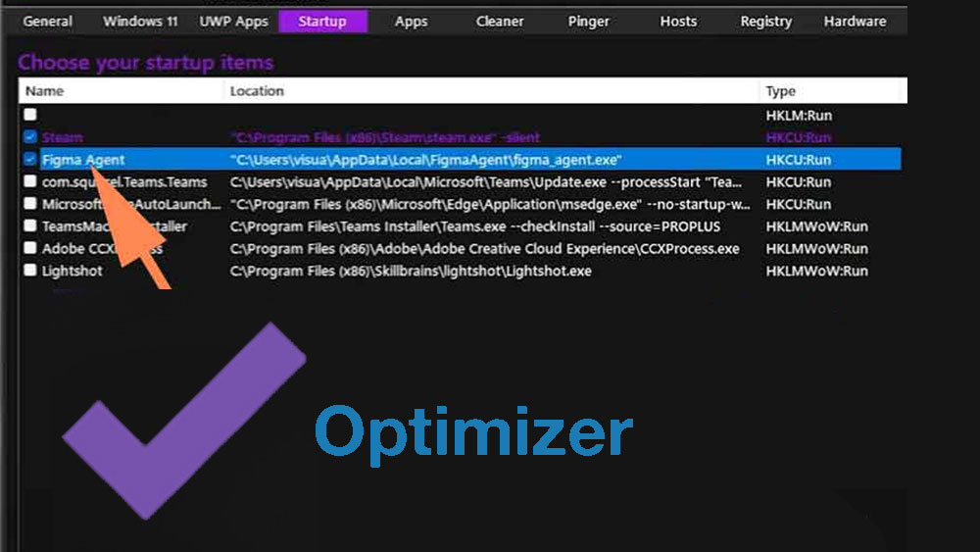Click the Teams Update.exe location path
The height and width of the screenshot is (552, 980).
click(486, 182)
